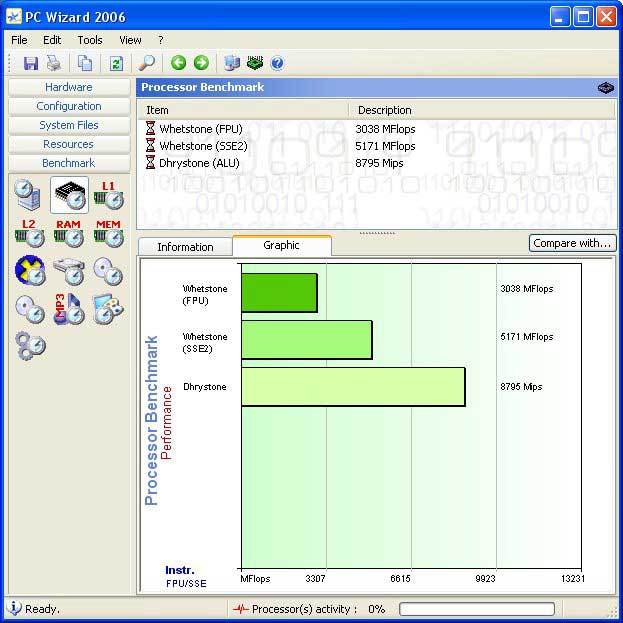
Task: Switch to the Information tab
Action: tap(185, 247)
